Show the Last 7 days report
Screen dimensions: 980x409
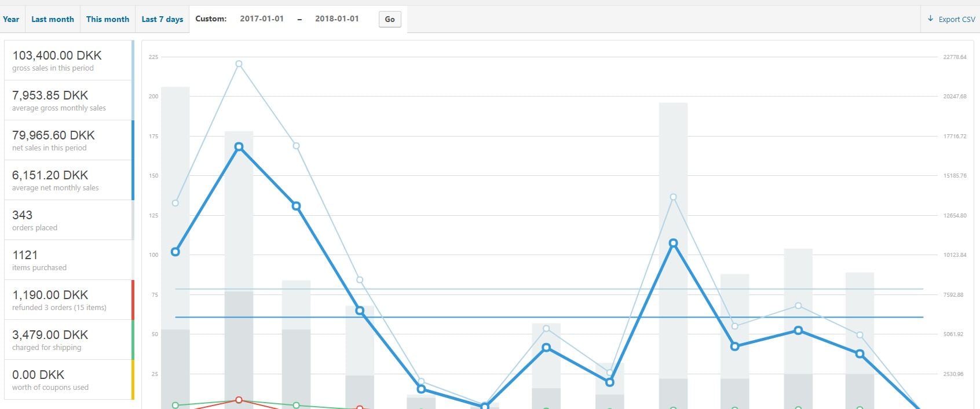coord(162,19)
